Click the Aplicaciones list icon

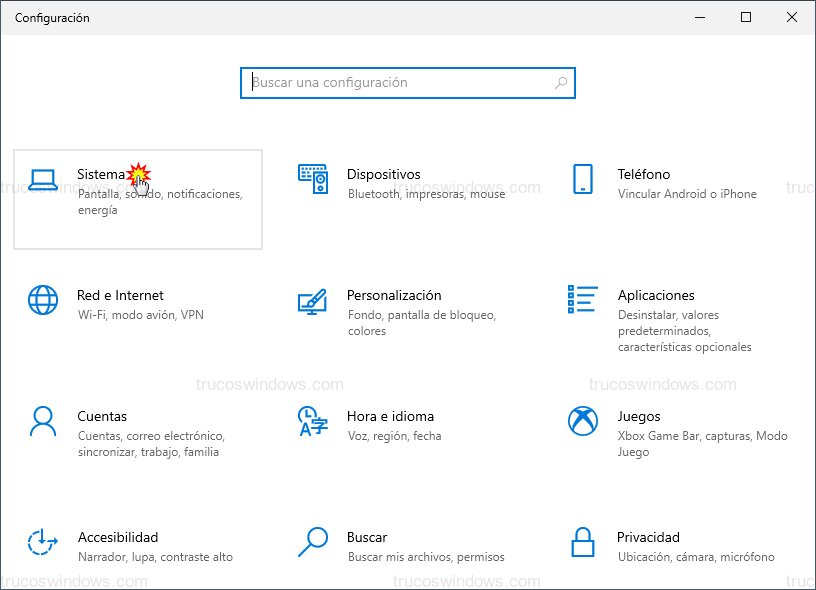click(x=584, y=296)
